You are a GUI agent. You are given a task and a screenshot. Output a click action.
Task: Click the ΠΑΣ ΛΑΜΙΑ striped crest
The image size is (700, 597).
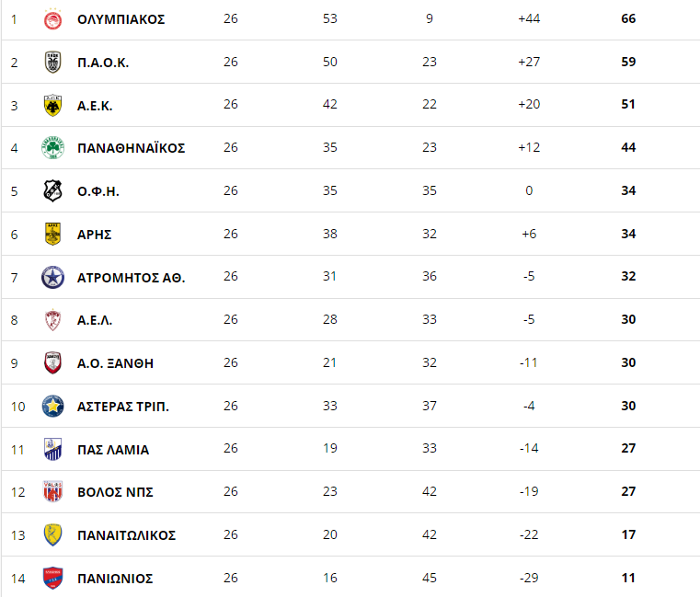click(52, 449)
